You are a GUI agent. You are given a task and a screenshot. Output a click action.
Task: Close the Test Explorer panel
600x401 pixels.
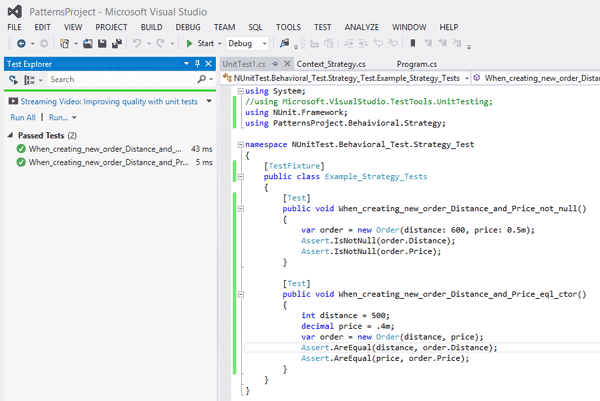(x=209, y=64)
